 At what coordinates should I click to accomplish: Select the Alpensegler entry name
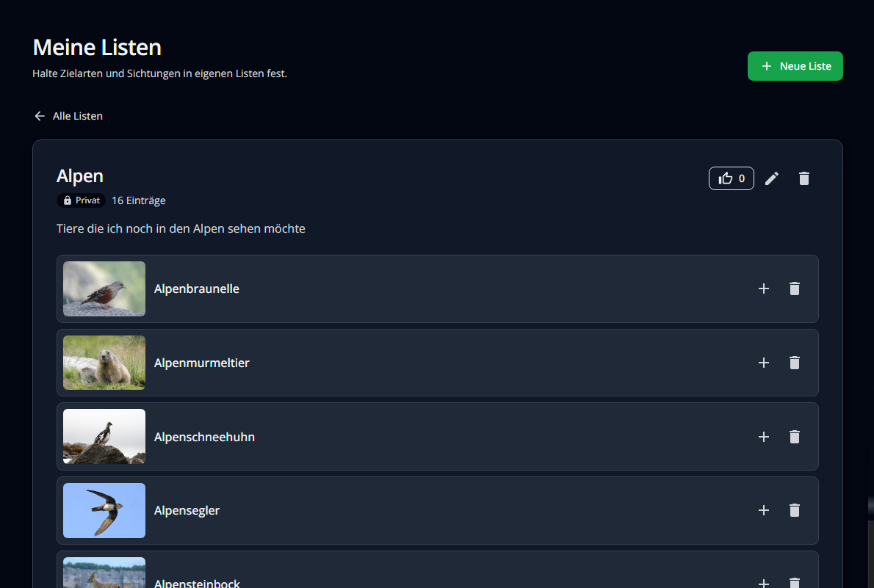tap(187, 510)
